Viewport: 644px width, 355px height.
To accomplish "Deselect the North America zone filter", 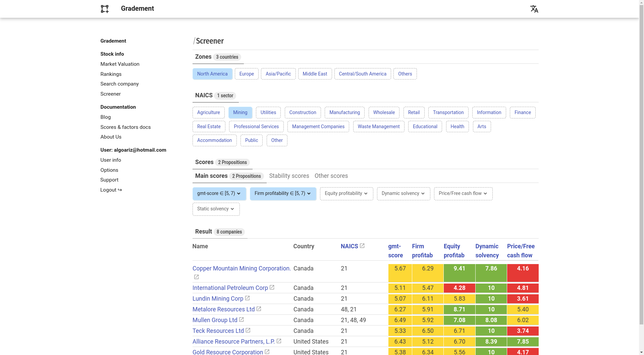I will pyautogui.click(x=212, y=74).
